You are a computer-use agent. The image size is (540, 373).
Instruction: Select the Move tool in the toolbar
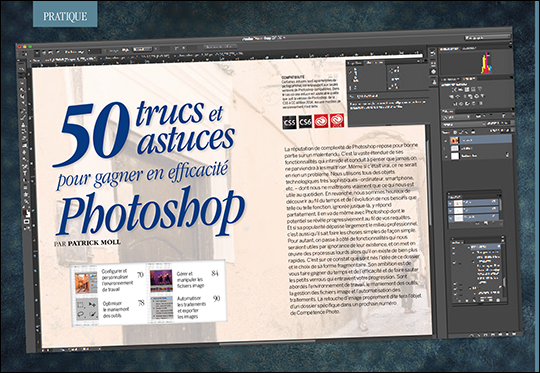pos(22,69)
